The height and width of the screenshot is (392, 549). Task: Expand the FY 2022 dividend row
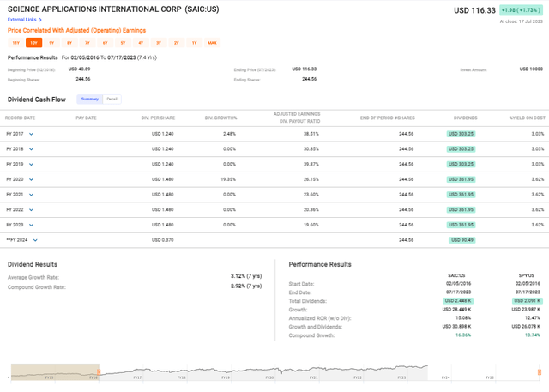pos(31,209)
